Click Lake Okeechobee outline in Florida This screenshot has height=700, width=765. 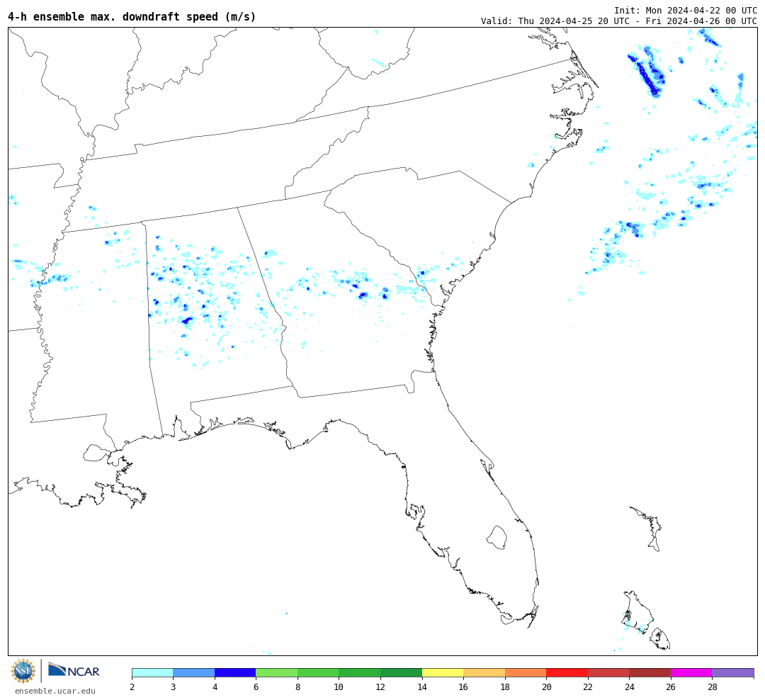(x=497, y=538)
